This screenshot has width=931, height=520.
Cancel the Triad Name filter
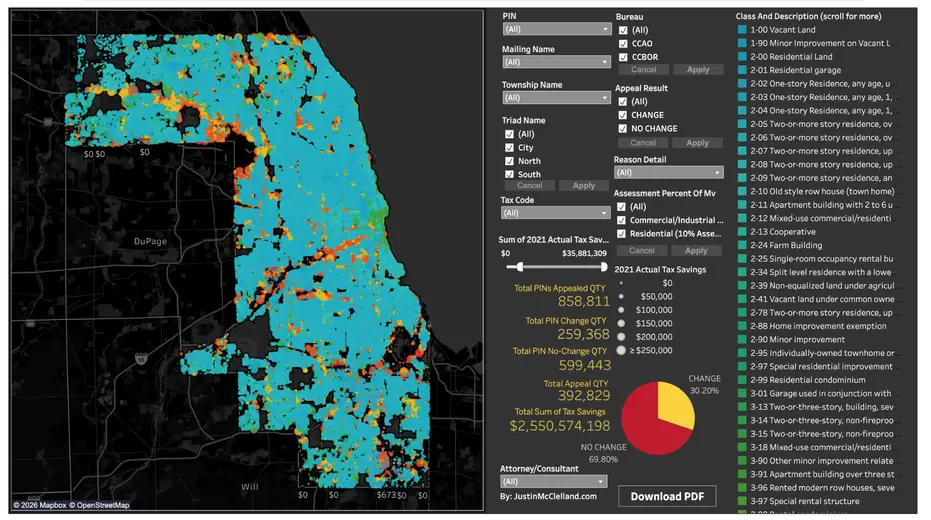tap(530, 185)
